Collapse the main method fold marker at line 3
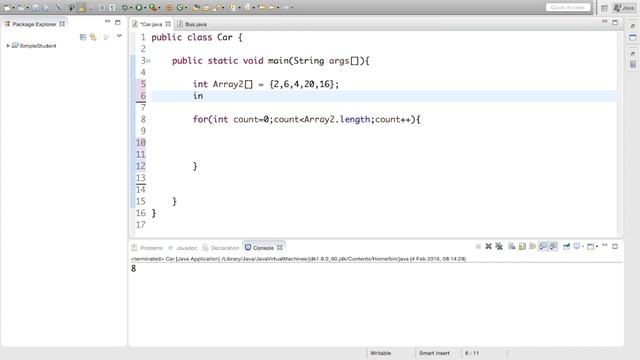 (x=149, y=61)
